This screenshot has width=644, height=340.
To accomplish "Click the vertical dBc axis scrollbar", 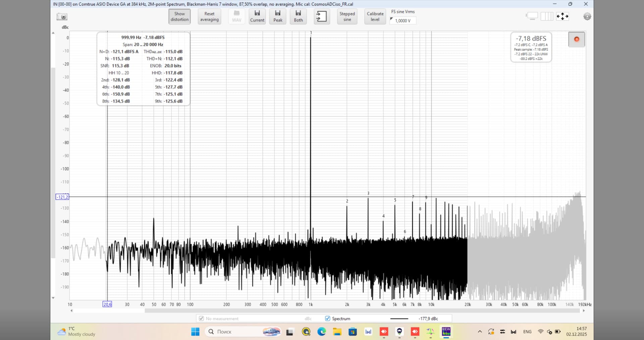I will click(x=53, y=163).
